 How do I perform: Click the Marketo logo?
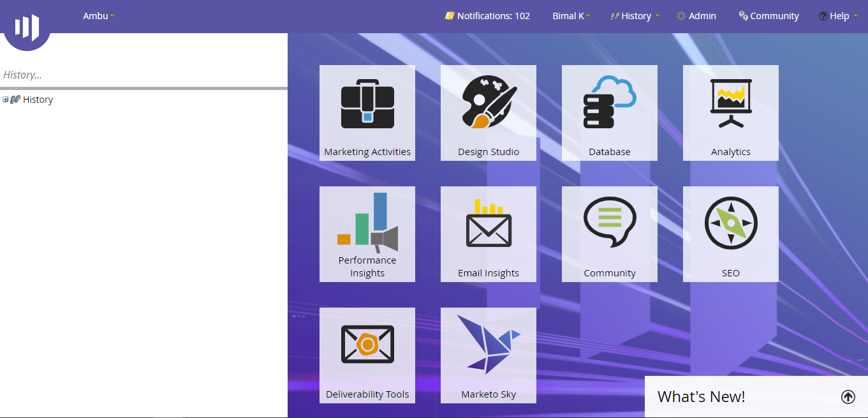[x=27, y=26]
